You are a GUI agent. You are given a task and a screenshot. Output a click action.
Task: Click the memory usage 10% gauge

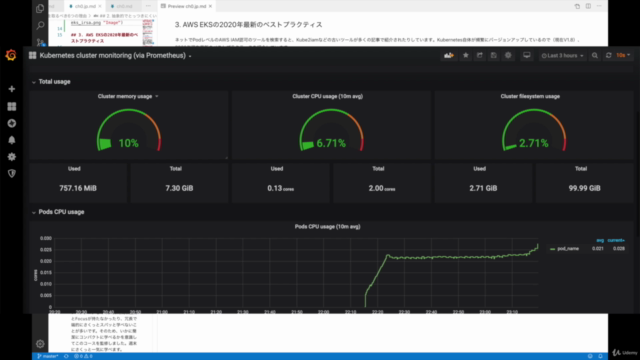[129, 131]
